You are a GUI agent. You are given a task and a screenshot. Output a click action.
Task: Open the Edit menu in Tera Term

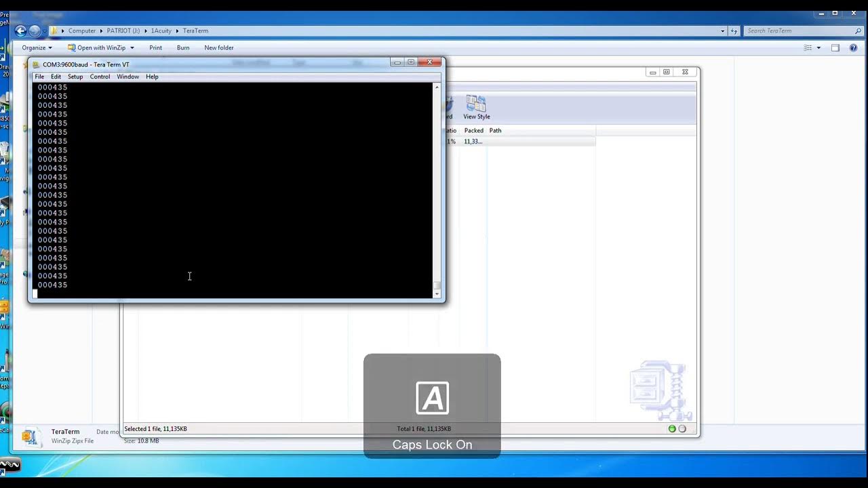coord(56,77)
